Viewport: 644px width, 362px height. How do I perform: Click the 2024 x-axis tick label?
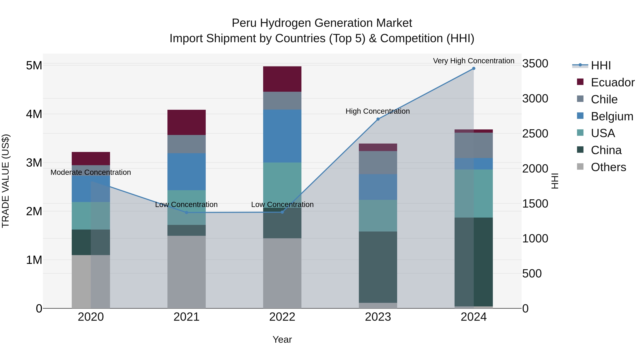(474, 317)
